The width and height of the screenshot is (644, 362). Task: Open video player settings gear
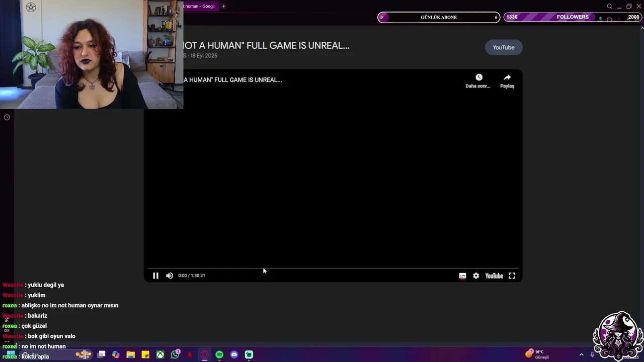(476, 276)
